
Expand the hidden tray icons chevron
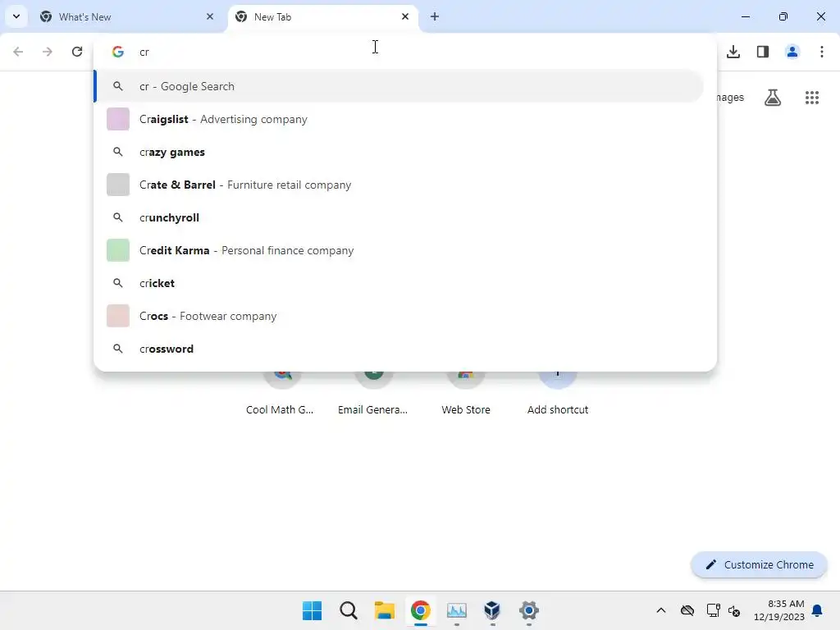[661, 610]
